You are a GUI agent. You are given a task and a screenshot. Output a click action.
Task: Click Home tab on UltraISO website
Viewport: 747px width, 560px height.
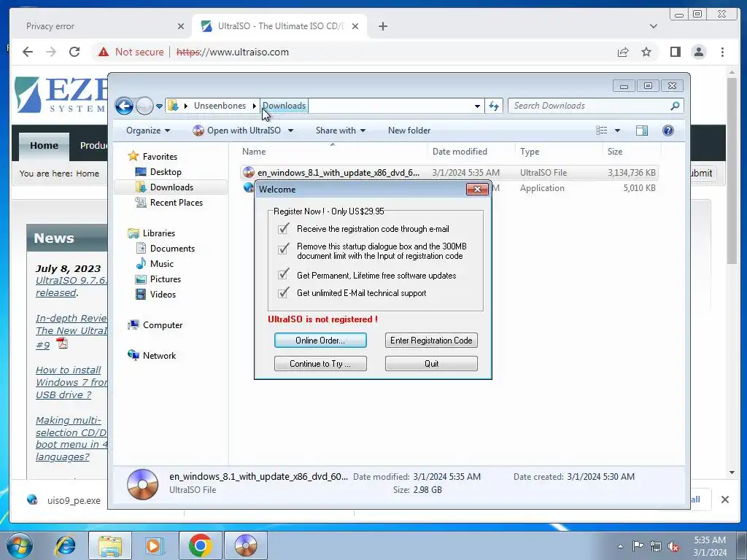tap(44, 146)
